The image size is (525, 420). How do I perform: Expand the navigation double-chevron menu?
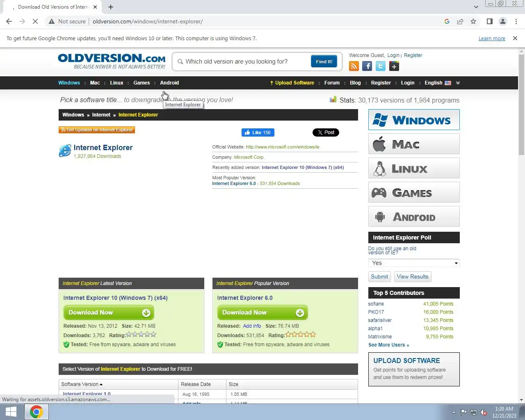coord(458,83)
